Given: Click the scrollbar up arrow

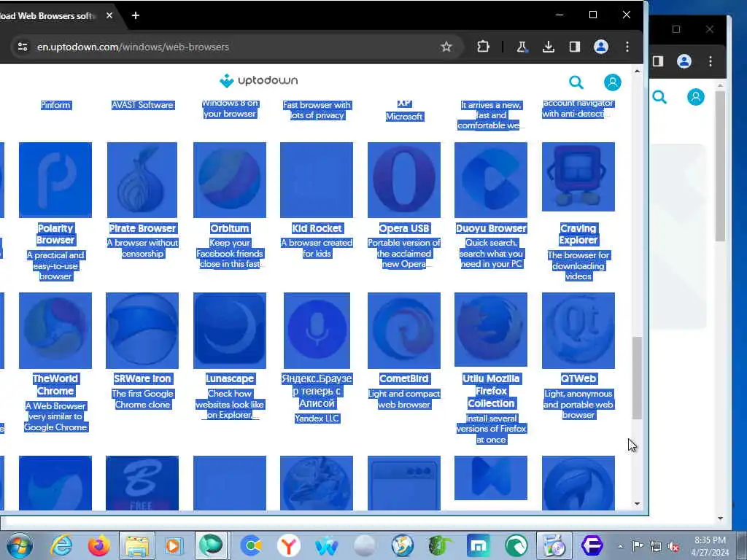Looking at the screenshot, I should [x=638, y=71].
